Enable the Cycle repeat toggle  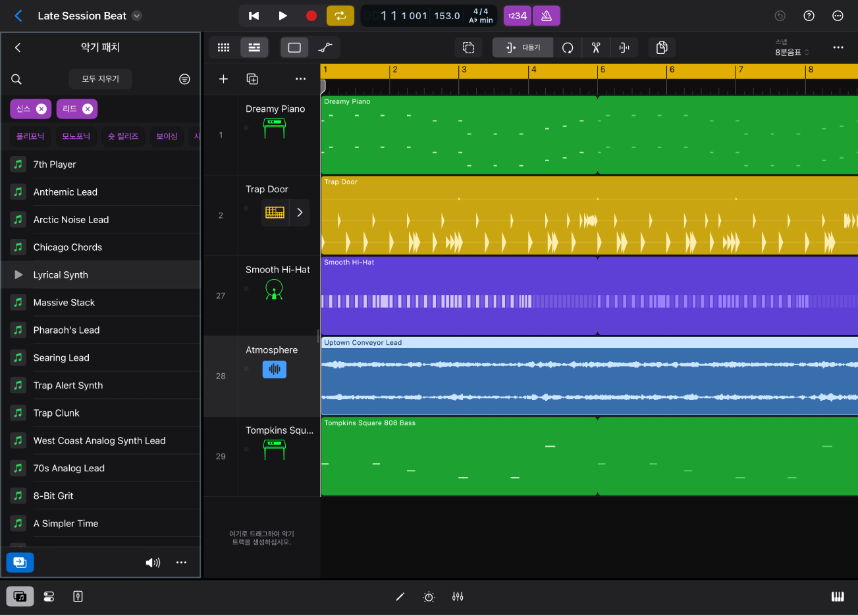pos(340,15)
